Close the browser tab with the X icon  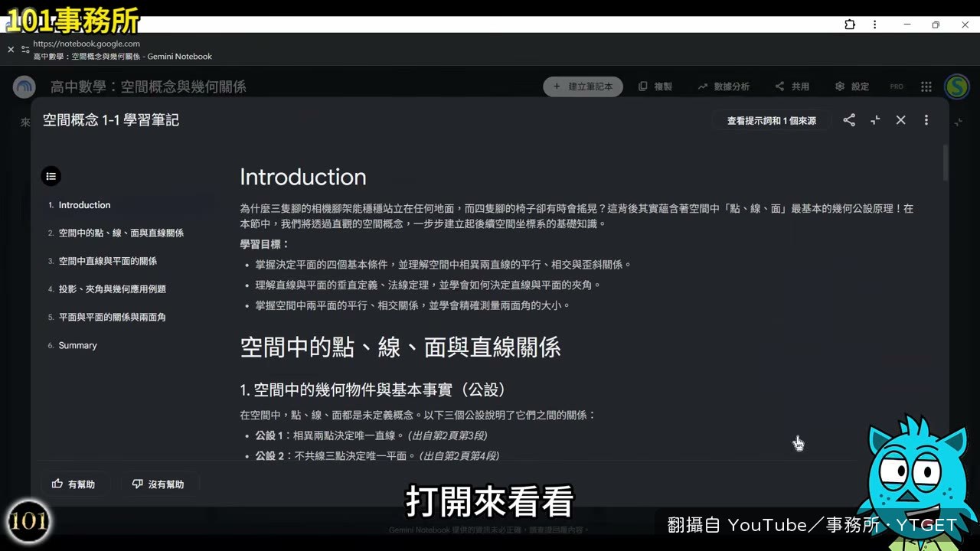(11, 49)
